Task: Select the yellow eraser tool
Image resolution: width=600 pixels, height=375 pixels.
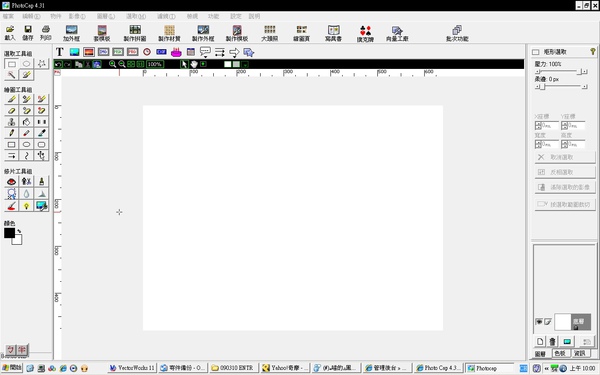Action: (11, 110)
